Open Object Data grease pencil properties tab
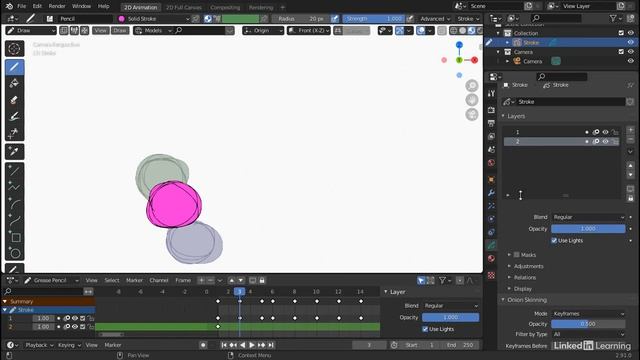Image resolution: width=640 pixels, height=360 pixels. pyautogui.click(x=491, y=245)
